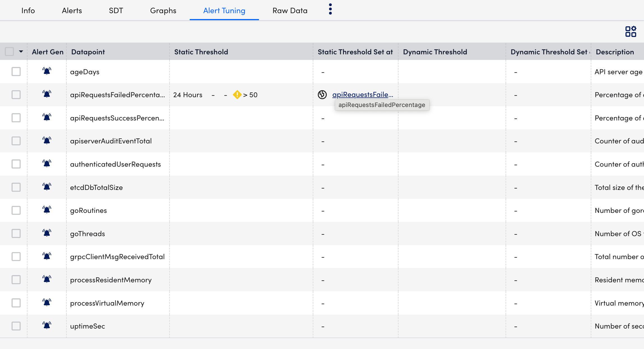Click the three-dot overflow menu icon

click(x=331, y=10)
